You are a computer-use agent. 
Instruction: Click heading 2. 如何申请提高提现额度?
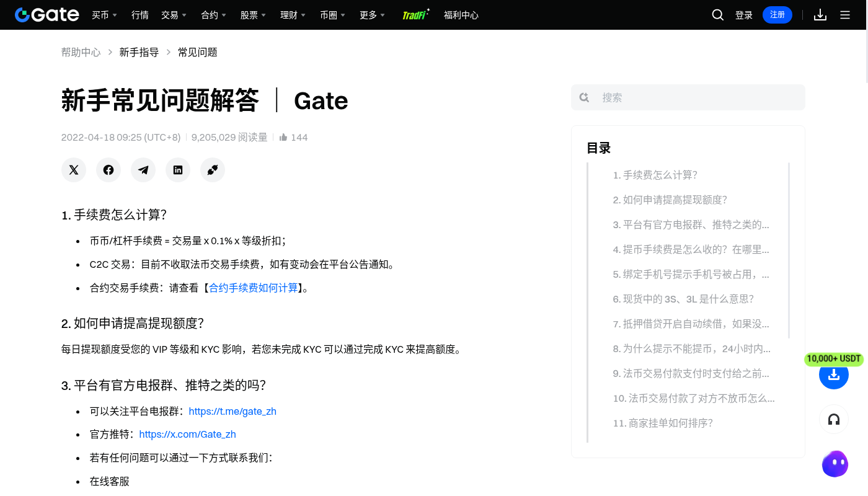pos(133,324)
